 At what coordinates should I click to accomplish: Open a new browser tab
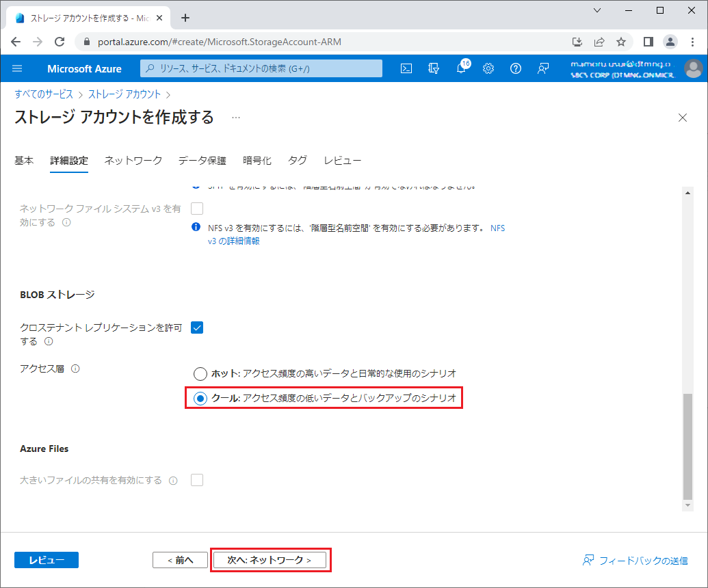185,18
